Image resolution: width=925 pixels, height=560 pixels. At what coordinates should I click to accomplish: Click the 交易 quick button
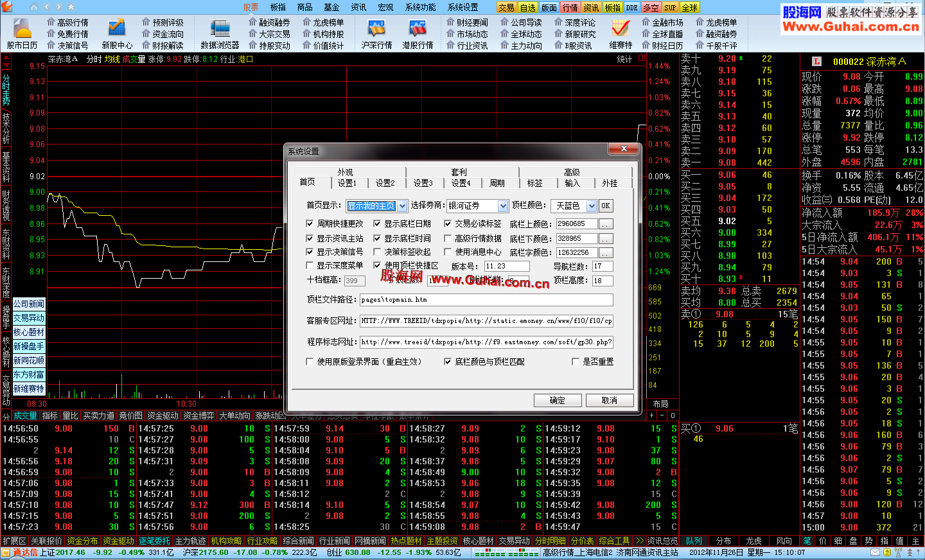(506, 8)
